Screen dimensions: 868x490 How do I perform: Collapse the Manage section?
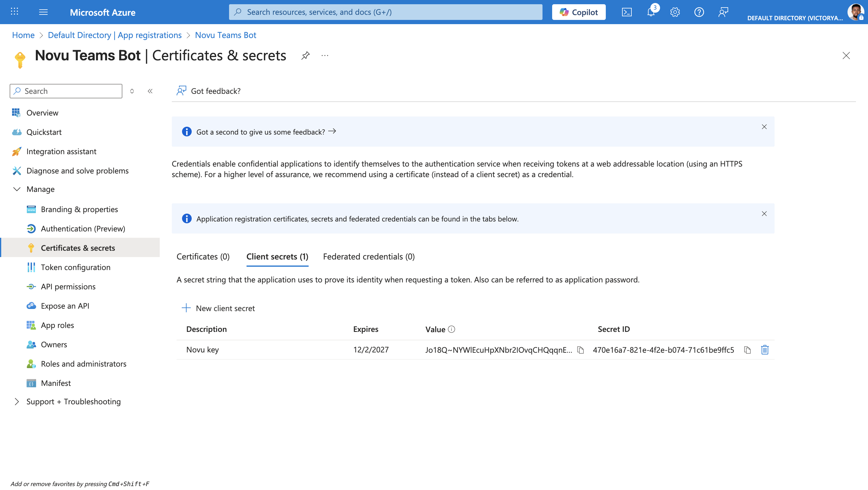tap(17, 189)
